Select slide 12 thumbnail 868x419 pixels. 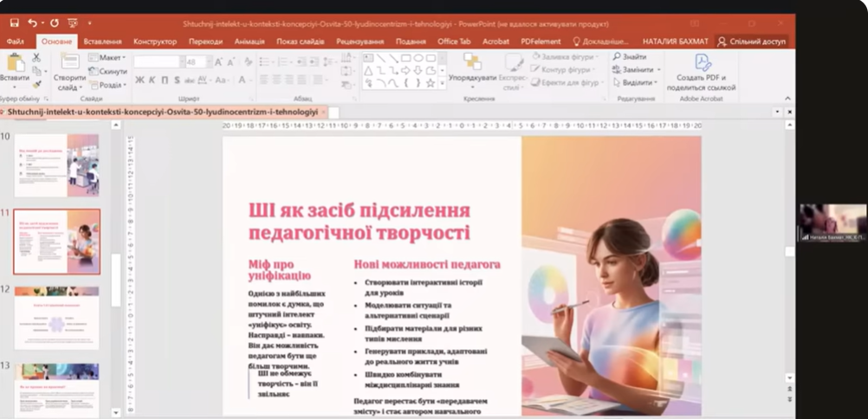coord(56,319)
